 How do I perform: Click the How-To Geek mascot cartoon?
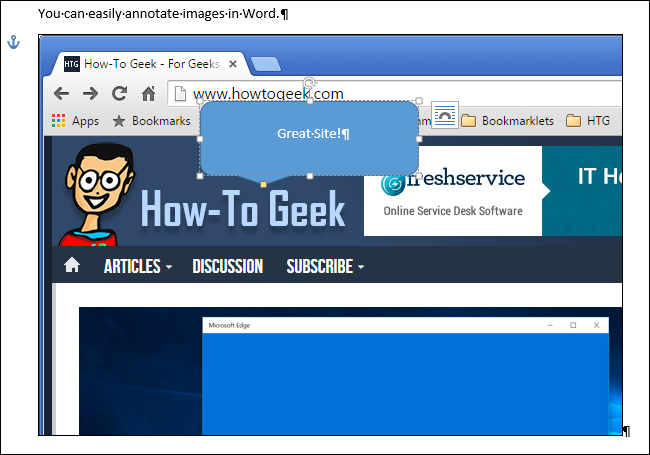pyautogui.click(x=97, y=194)
